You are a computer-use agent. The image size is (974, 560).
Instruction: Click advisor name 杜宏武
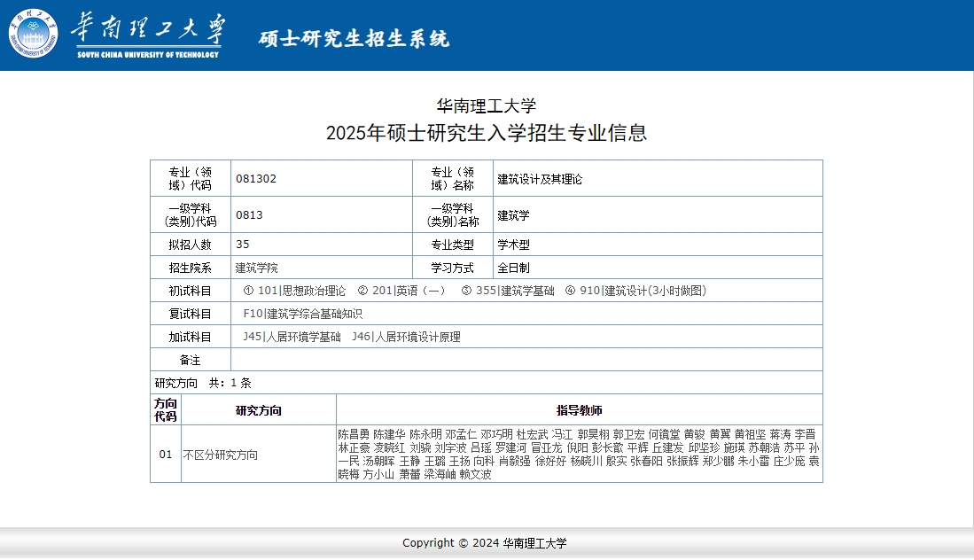coord(532,434)
